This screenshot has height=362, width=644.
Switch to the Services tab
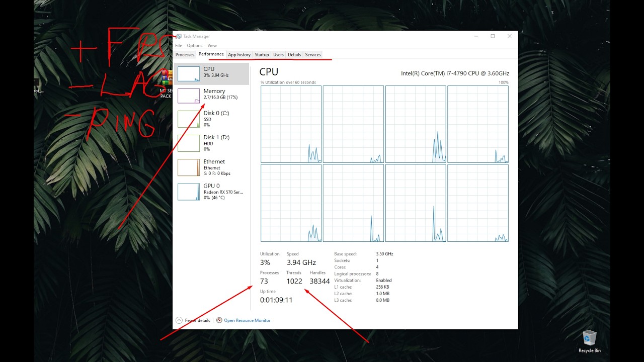coord(313,55)
